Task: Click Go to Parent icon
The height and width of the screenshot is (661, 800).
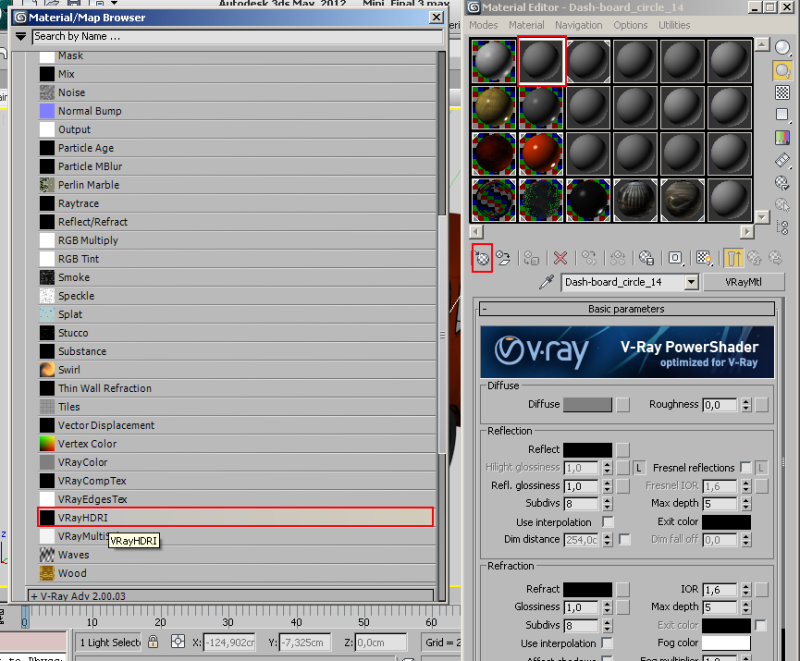Action: click(754, 258)
